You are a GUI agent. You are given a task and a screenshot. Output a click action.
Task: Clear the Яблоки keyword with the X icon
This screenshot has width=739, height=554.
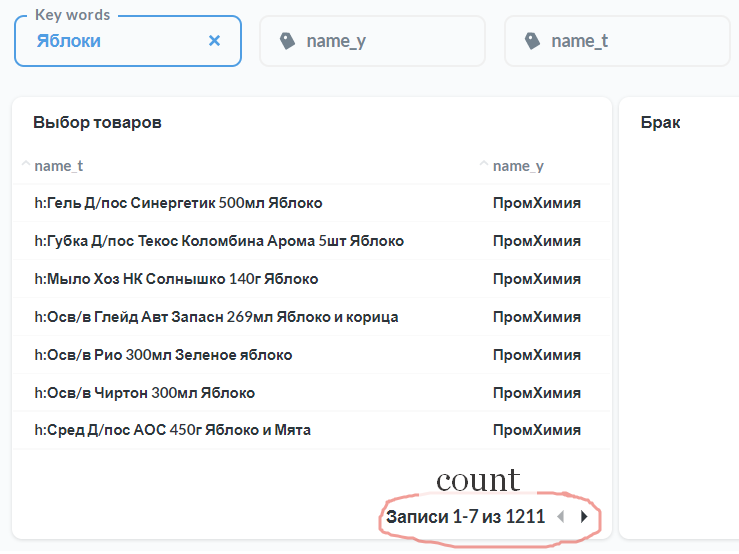pos(214,41)
